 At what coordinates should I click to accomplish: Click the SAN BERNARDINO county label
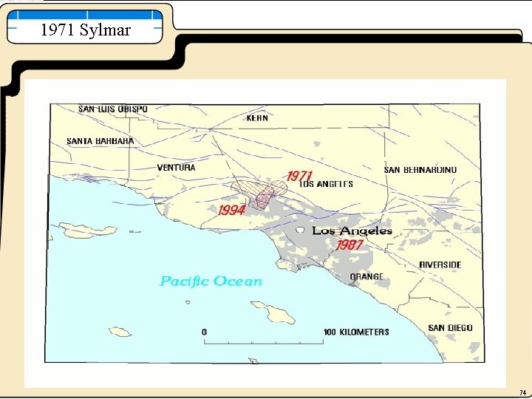(420, 170)
